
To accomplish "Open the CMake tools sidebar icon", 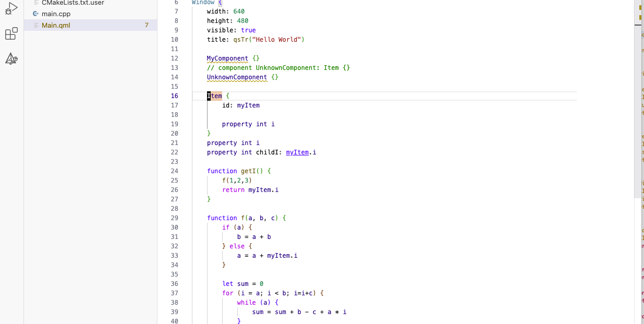I will click(x=11, y=59).
